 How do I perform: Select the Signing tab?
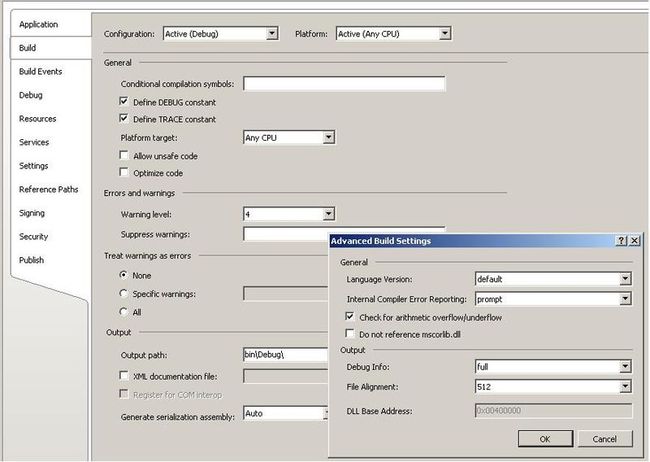point(32,213)
